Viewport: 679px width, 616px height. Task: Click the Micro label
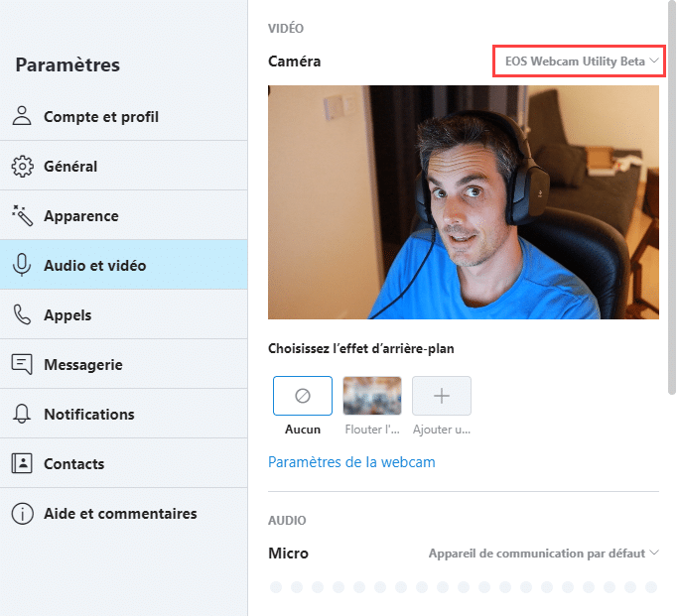[x=289, y=554]
